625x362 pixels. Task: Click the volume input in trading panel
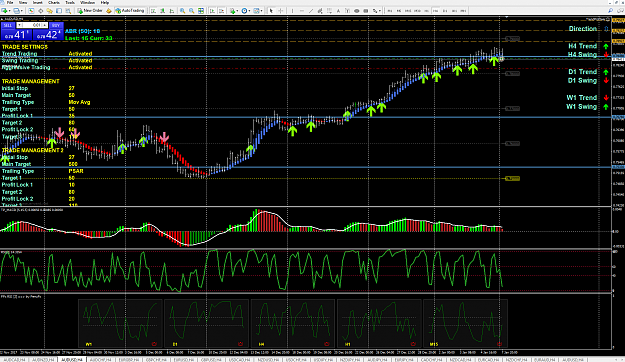[32, 25]
